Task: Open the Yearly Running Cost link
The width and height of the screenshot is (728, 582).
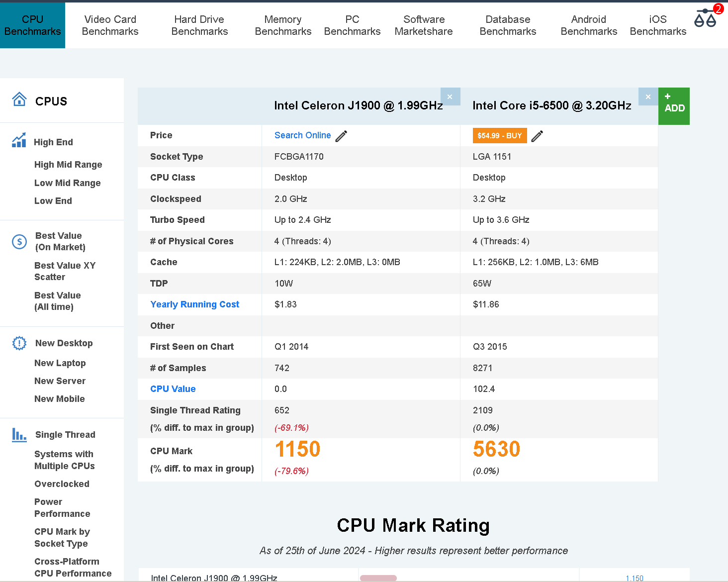Action: (x=194, y=304)
